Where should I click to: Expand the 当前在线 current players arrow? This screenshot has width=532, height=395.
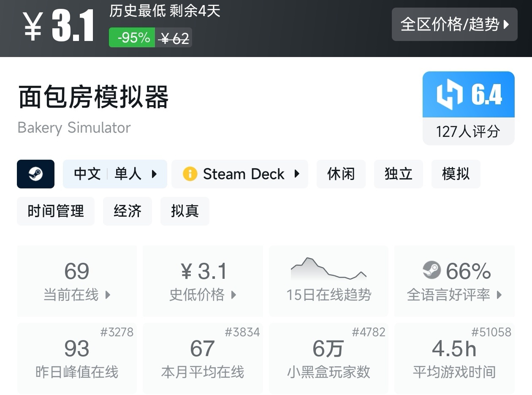click(108, 295)
